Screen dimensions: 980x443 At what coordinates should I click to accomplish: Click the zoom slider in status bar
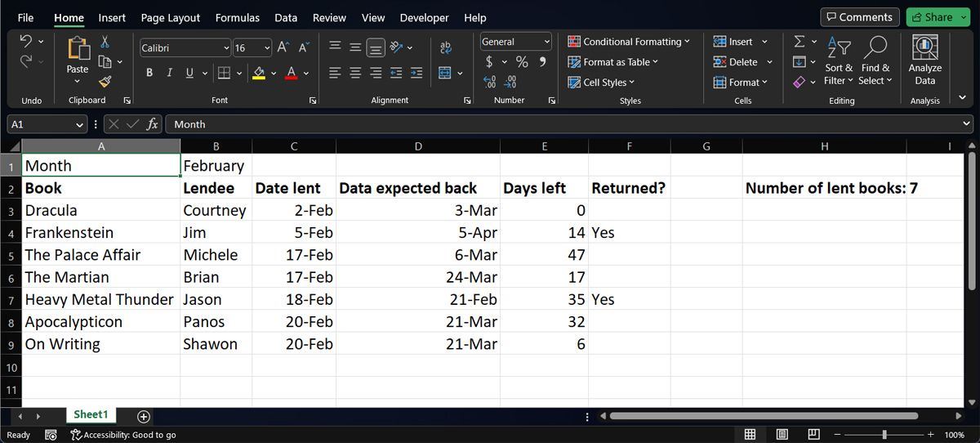(x=886, y=435)
